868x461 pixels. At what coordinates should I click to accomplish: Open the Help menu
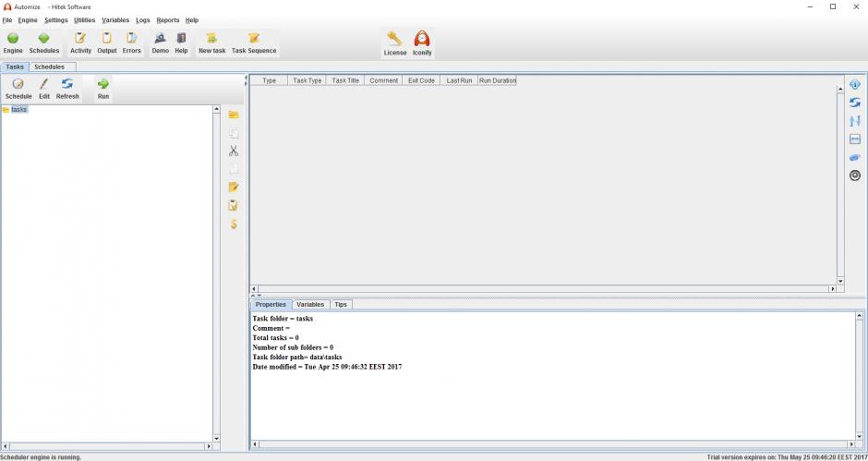(x=191, y=20)
